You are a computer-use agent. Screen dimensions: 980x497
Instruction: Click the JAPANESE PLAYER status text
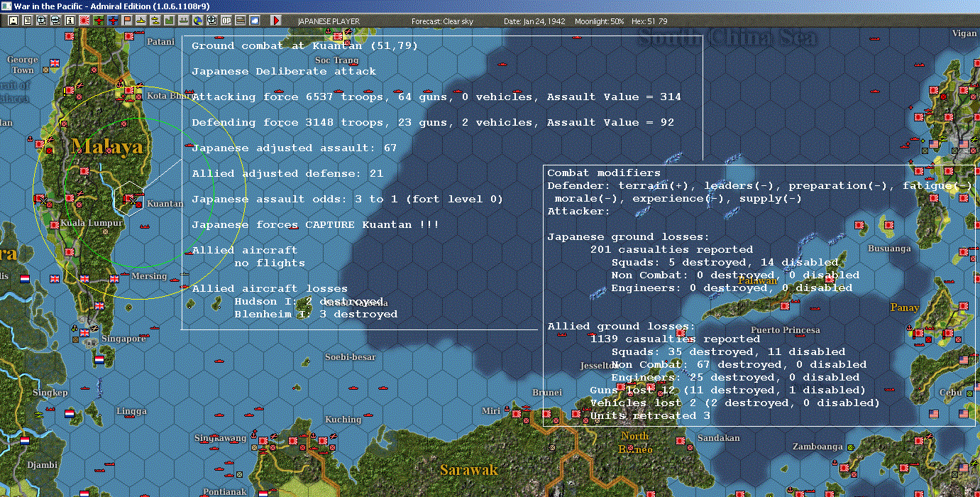click(x=329, y=21)
